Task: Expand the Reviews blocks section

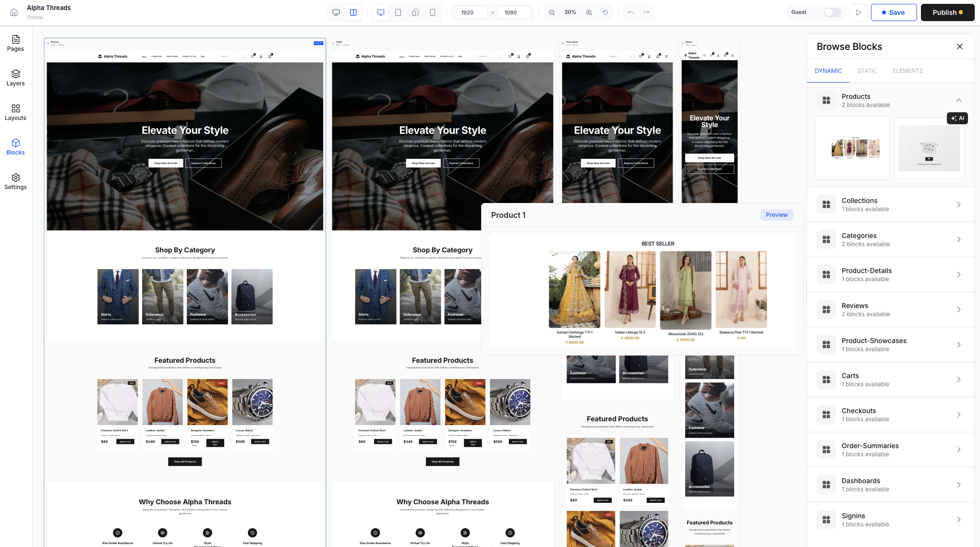Action: click(x=958, y=309)
